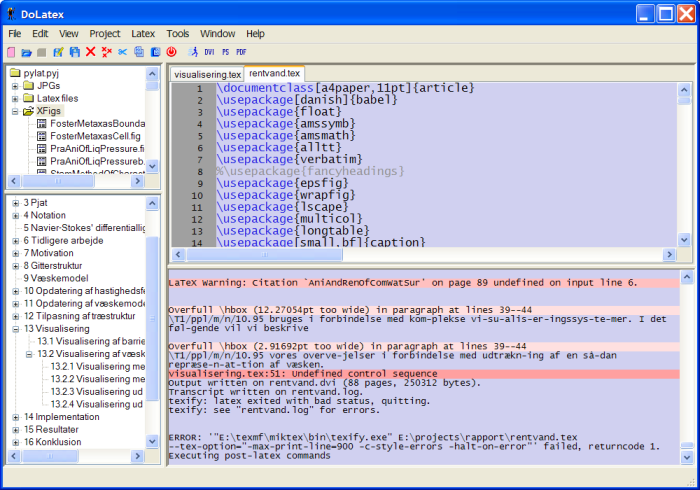The height and width of the screenshot is (490, 700).
Task: Click the red X close file icon
Action: click(x=90, y=51)
